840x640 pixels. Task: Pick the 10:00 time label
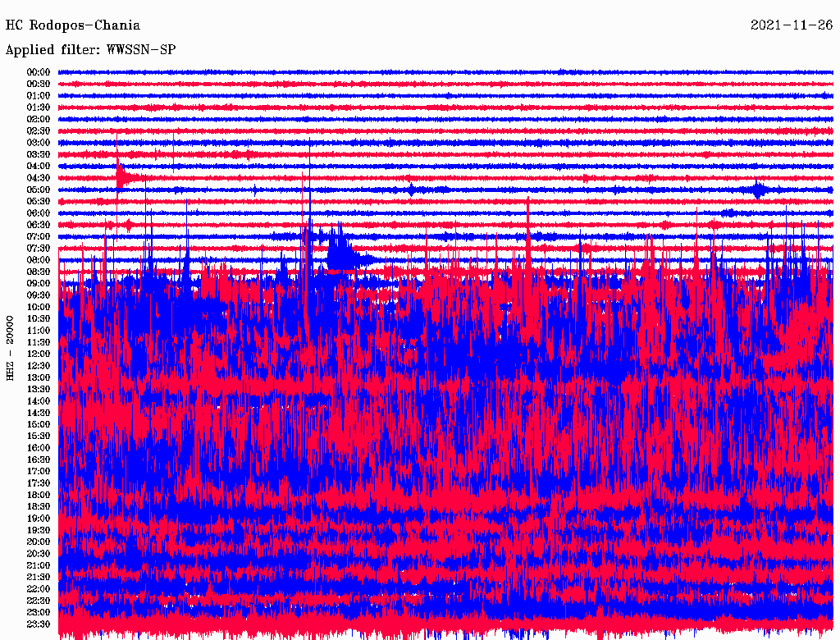[x=39, y=307]
